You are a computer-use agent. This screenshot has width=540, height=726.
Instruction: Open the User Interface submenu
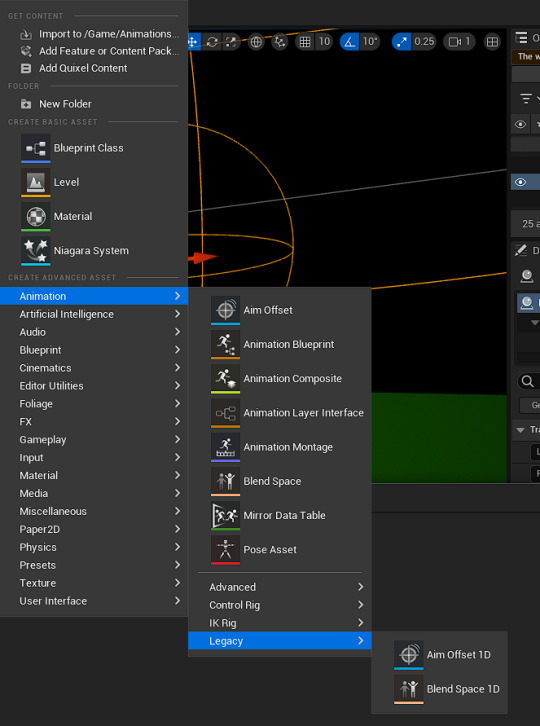tap(94, 601)
